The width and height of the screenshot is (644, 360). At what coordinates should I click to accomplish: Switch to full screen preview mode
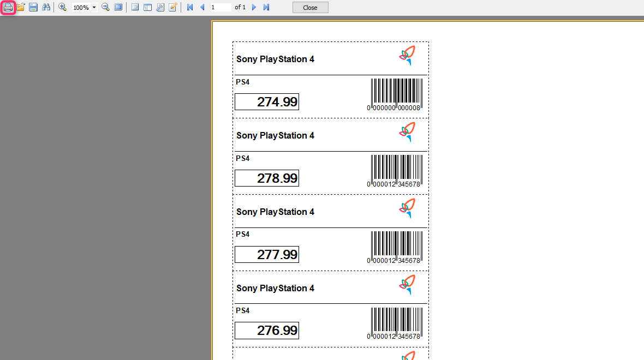tap(118, 8)
